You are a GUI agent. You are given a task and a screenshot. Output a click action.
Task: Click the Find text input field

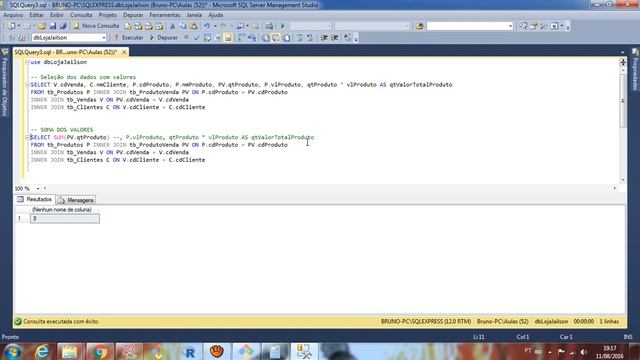point(467,26)
